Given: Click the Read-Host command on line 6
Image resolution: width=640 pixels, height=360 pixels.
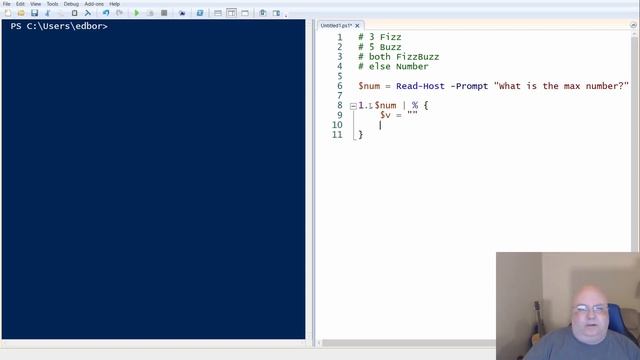Looking at the screenshot, I should click(x=420, y=86).
